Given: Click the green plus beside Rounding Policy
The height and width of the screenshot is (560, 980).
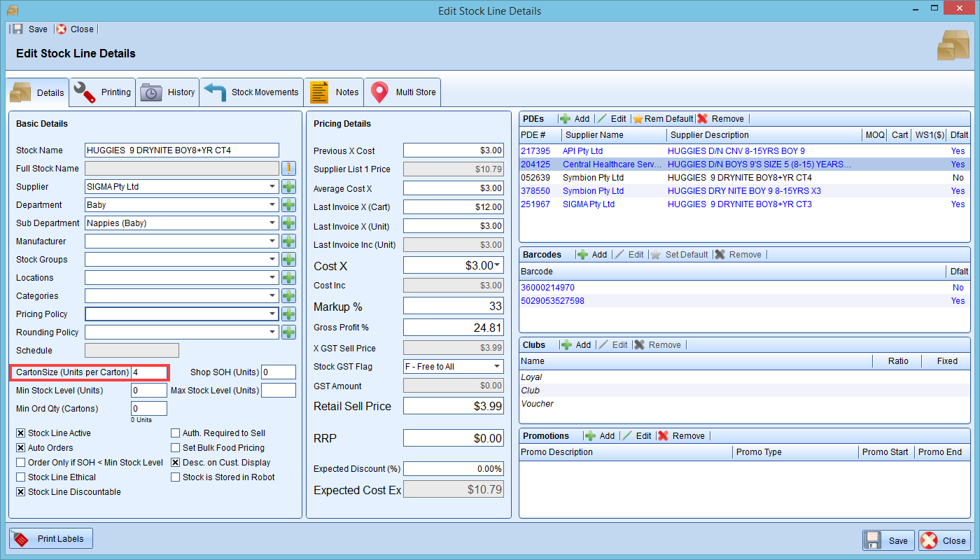Looking at the screenshot, I should coord(288,332).
